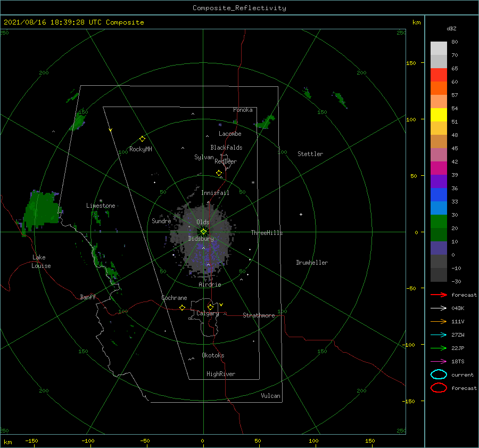479x448 pixels.
Task: Click the yellow diamond marker below RedDeer
Action: coord(219,173)
